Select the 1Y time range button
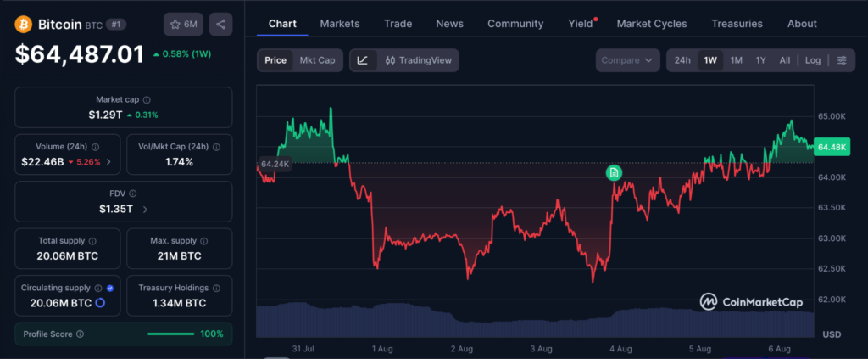868x359 pixels. pyautogui.click(x=761, y=60)
